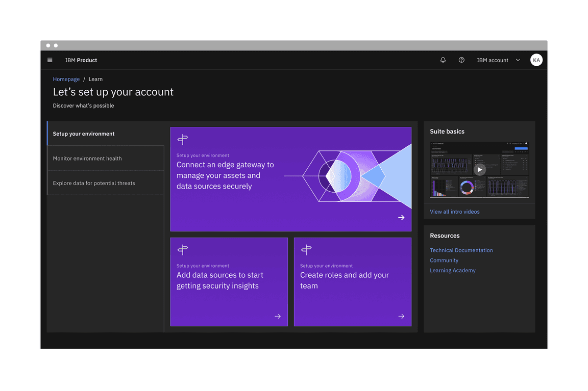Viewport: 588px width, 391px height.
Task: Click signpost icon on edge gateway card
Action: tap(183, 139)
